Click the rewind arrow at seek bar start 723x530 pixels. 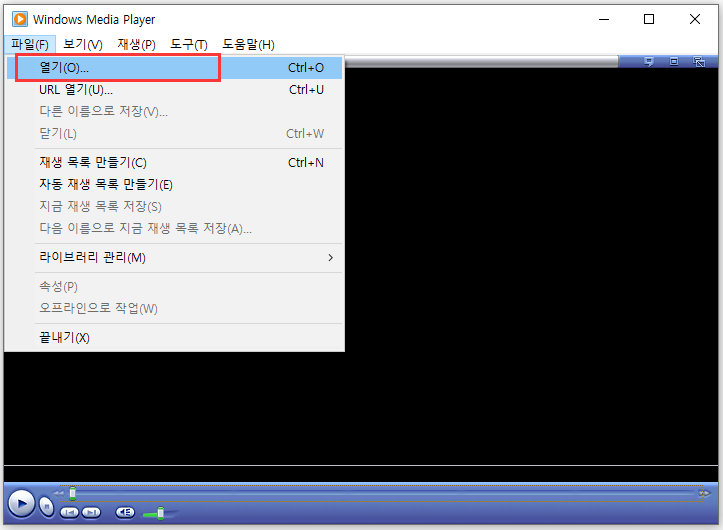58,494
